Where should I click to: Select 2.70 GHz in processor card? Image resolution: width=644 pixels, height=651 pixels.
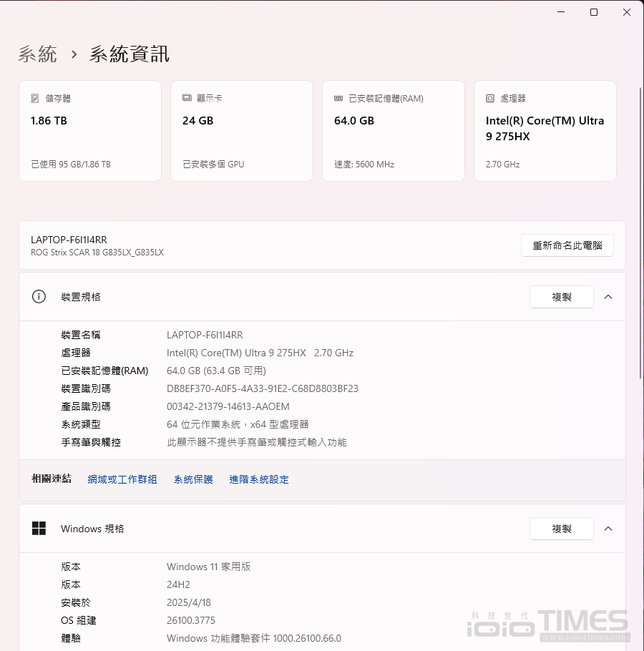503,165
